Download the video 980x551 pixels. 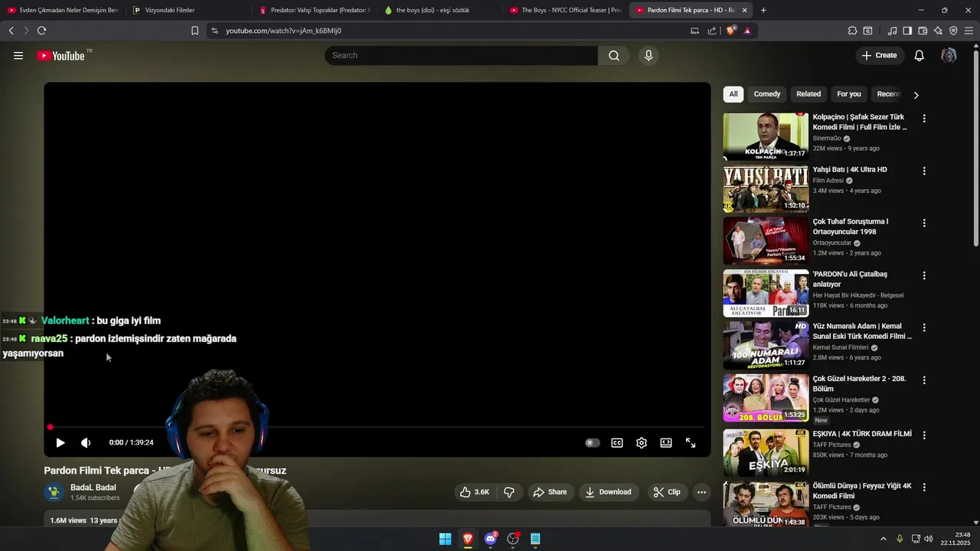[x=608, y=492]
